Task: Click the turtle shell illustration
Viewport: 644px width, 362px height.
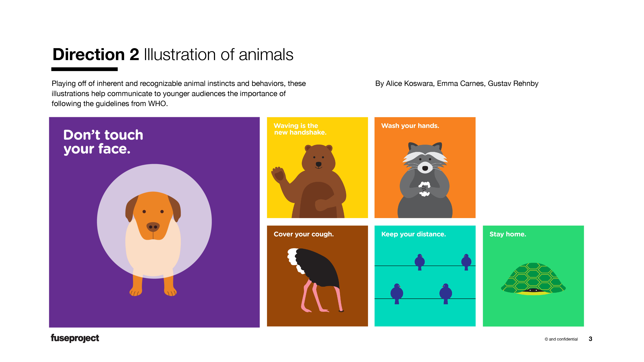Action: pyautogui.click(x=533, y=279)
